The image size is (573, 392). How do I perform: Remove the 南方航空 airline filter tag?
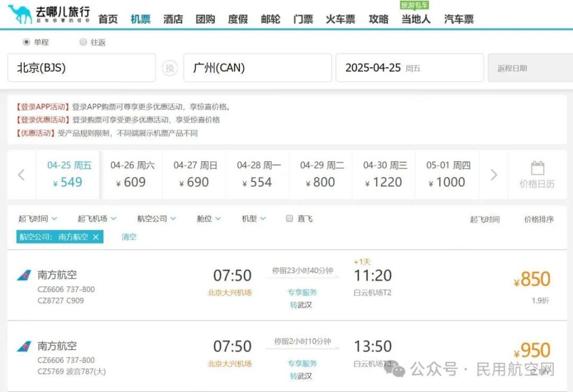point(95,237)
